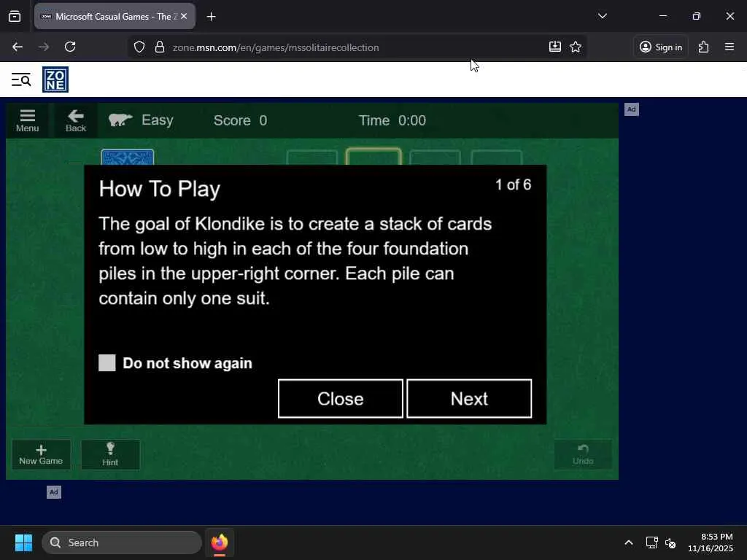
Task: Click the 1 of 6 page indicator
Action: click(513, 184)
